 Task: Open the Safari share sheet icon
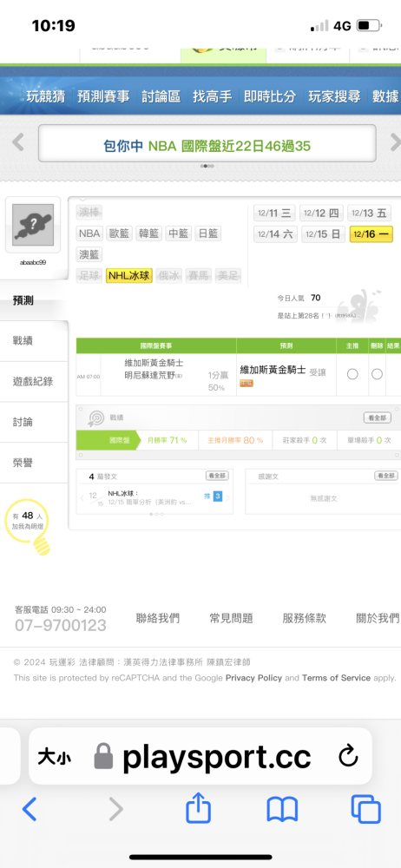pos(198,808)
